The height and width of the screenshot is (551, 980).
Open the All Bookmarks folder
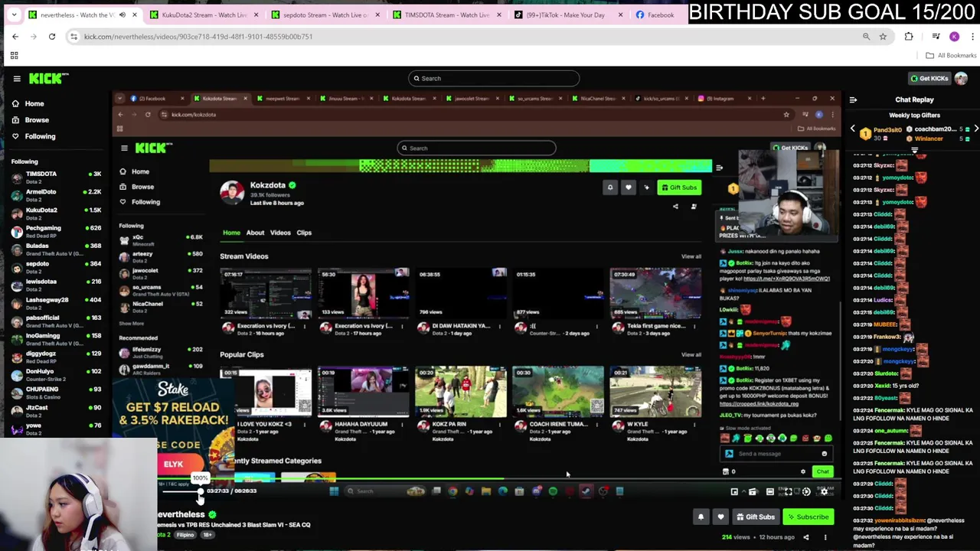(951, 55)
